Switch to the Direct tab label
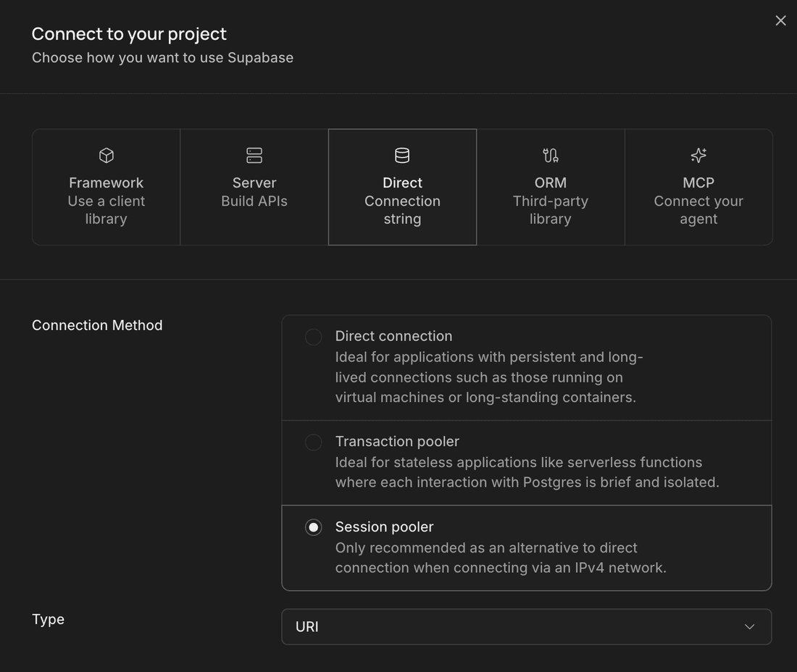This screenshot has height=672, width=797. click(x=402, y=183)
